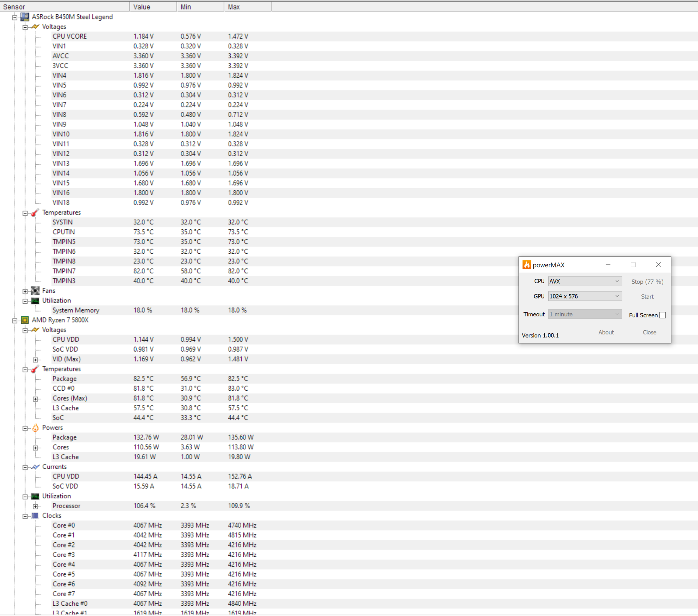Click the Close button in powerMAX
Screen dimensions: 698x616
(649, 332)
